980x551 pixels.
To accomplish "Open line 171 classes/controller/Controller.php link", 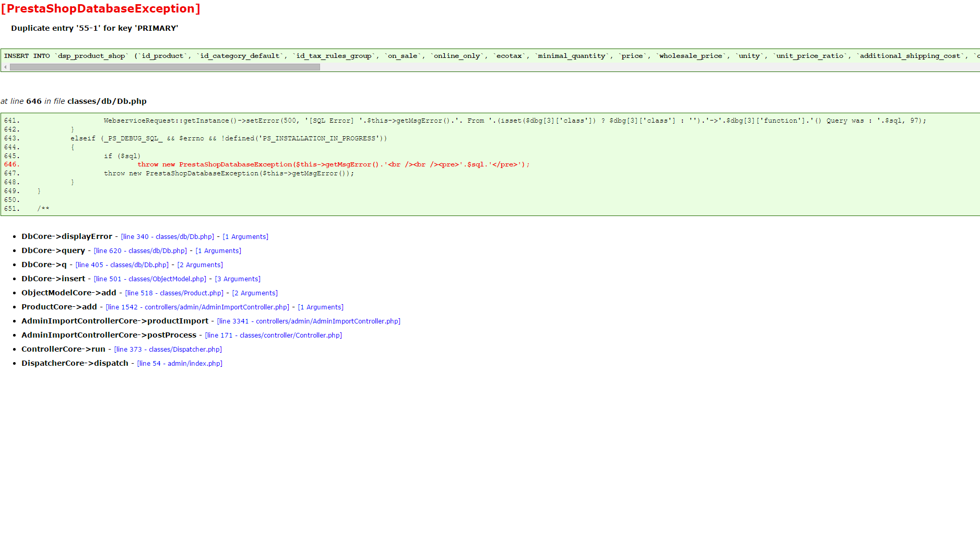I will [274, 336].
